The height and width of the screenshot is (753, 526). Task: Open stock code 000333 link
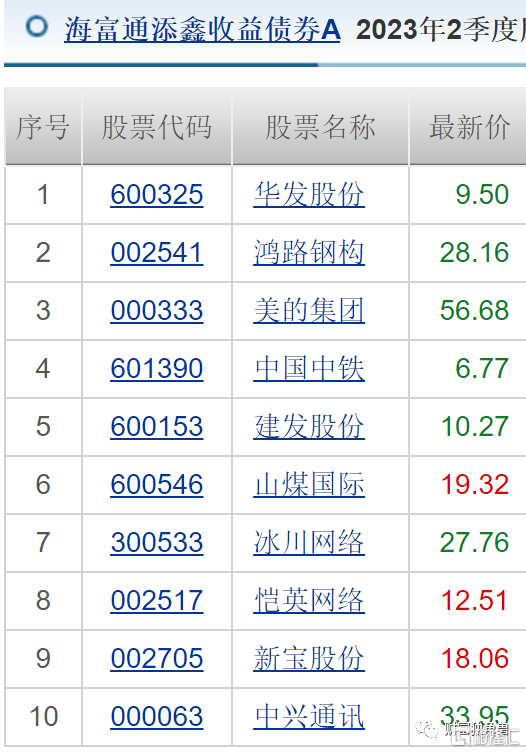tap(157, 311)
